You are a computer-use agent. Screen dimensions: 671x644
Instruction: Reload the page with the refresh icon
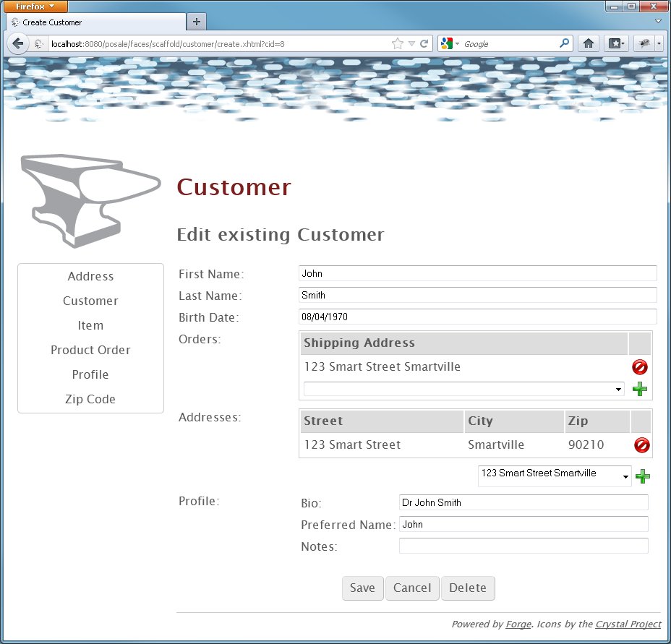(424, 43)
